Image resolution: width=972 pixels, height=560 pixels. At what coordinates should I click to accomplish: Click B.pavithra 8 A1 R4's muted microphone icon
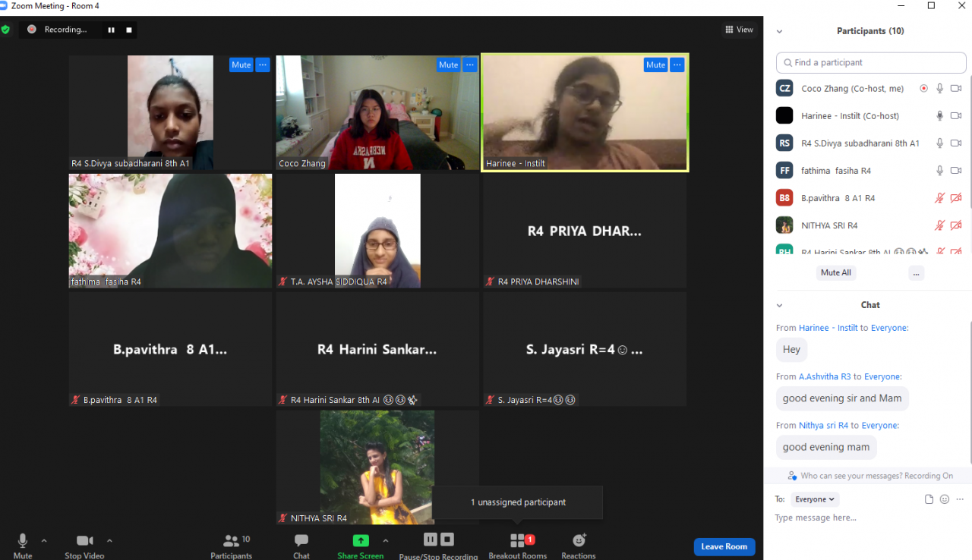939,198
